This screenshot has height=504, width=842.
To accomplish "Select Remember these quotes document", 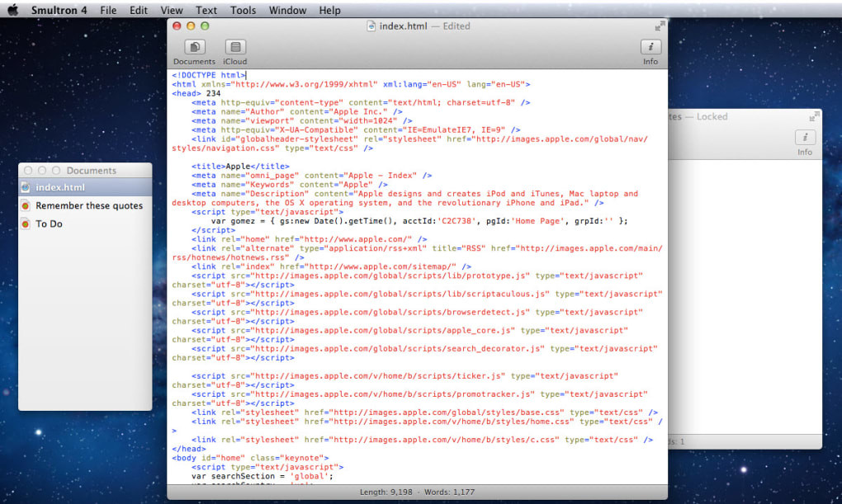I will click(x=85, y=205).
